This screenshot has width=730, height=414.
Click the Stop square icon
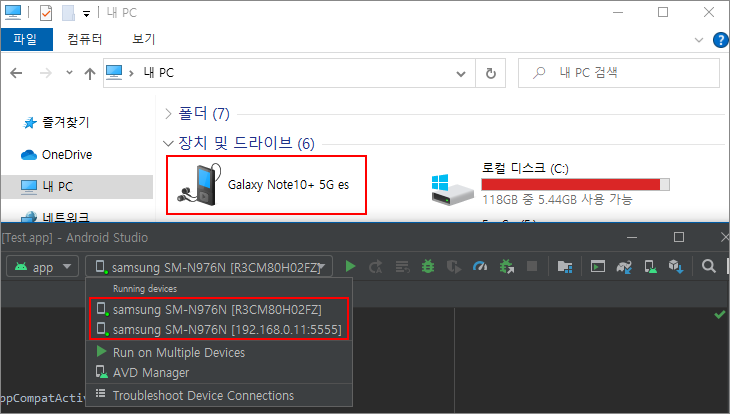pos(532,266)
